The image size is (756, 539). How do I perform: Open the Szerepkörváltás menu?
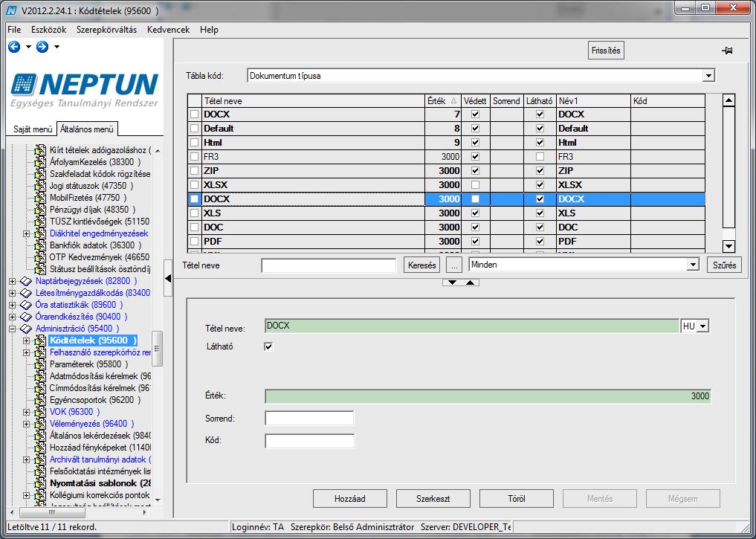106,30
